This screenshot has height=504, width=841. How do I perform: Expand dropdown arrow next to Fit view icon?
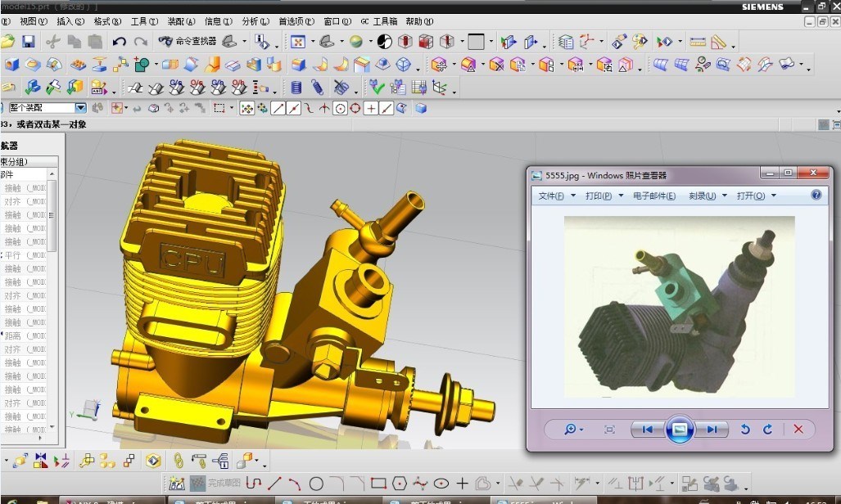pyautogui.click(x=313, y=41)
